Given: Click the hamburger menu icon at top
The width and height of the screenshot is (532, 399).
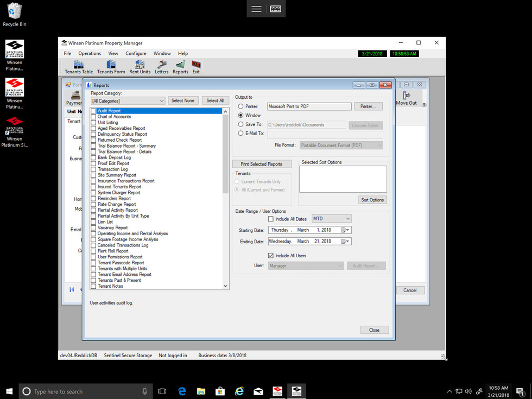Looking at the screenshot, I should (256, 9).
